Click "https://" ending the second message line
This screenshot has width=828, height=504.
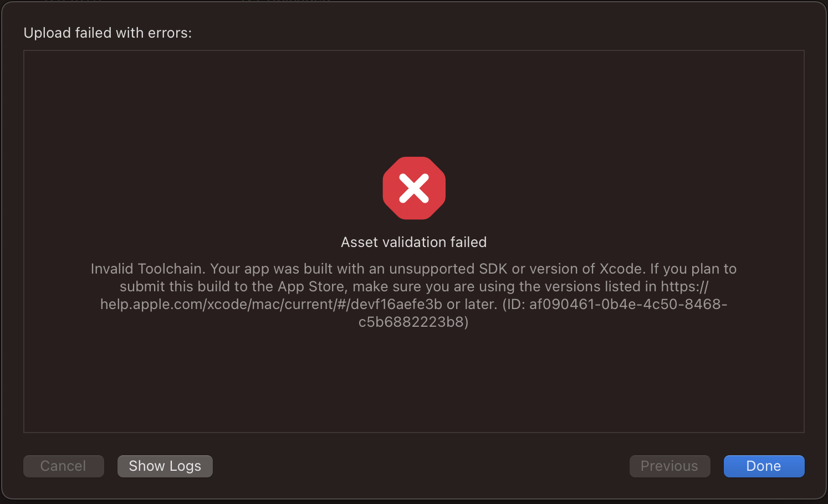coord(684,286)
